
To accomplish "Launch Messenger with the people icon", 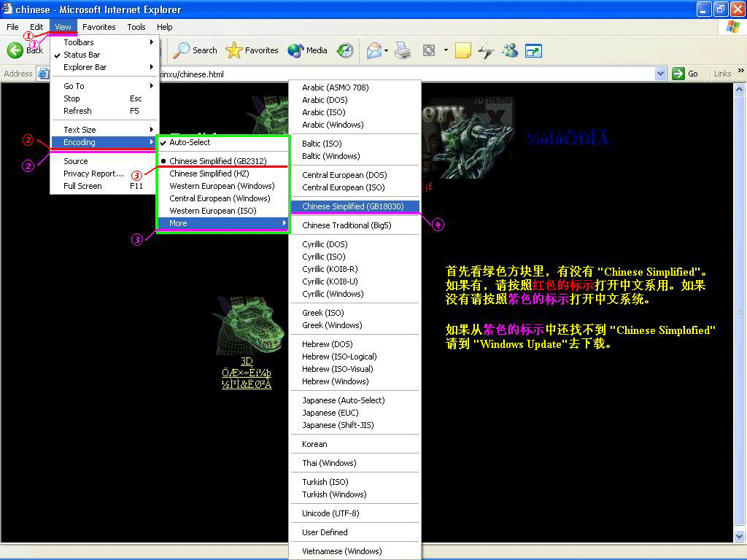I will tap(510, 50).
